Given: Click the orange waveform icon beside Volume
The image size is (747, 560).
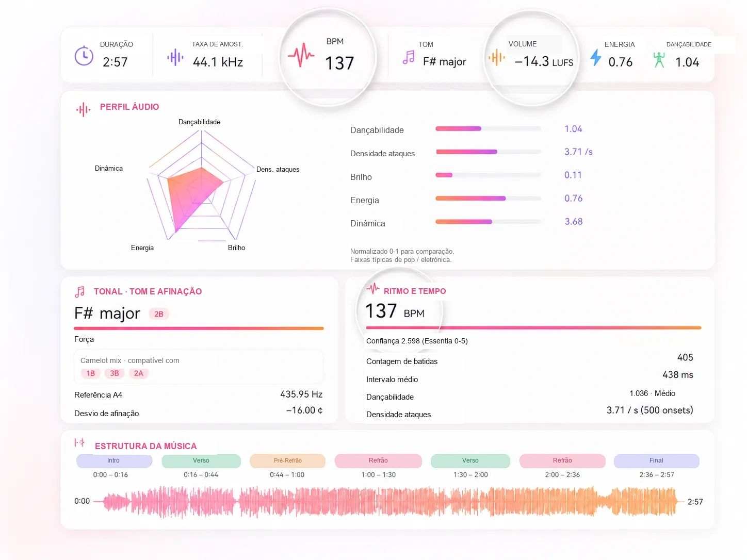Looking at the screenshot, I should click(x=497, y=57).
